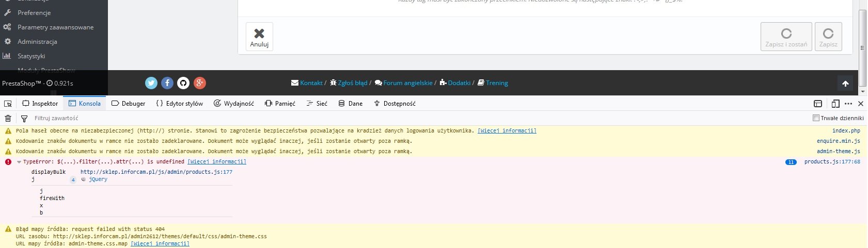Switch to the Wydajność tab
The image size is (868, 248).
point(234,104)
